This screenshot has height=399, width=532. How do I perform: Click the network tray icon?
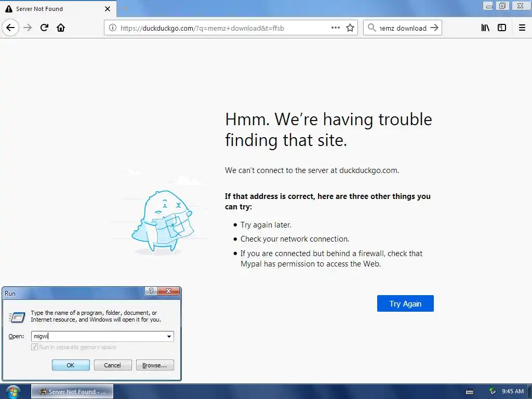[493, 391]
